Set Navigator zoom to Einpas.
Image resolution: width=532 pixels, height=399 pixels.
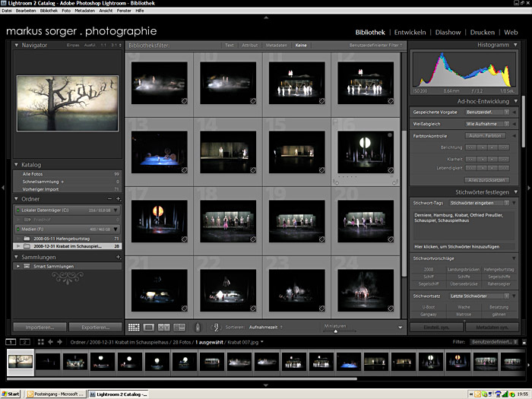coord(73,45)
